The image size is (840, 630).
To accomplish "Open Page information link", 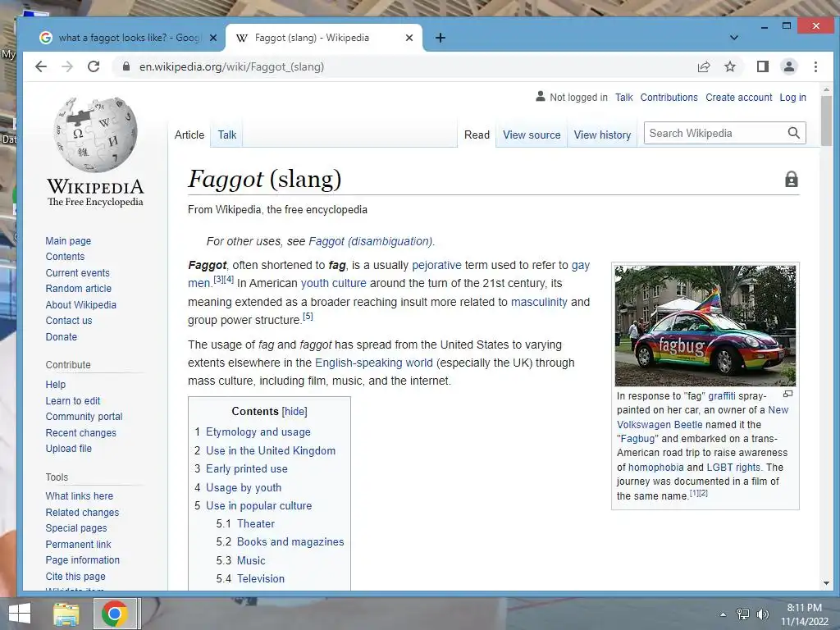I will click(x=82, y=559).
